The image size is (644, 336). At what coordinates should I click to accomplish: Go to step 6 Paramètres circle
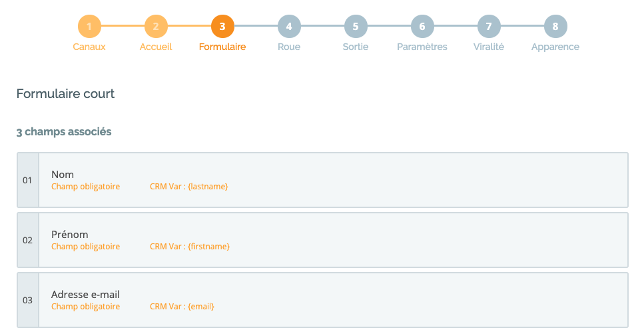422,26
